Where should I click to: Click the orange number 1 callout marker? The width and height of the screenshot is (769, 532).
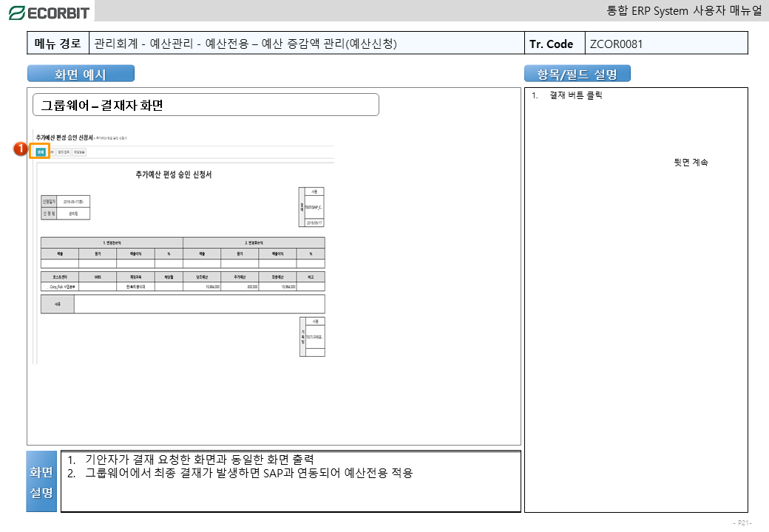pos(21,149)
